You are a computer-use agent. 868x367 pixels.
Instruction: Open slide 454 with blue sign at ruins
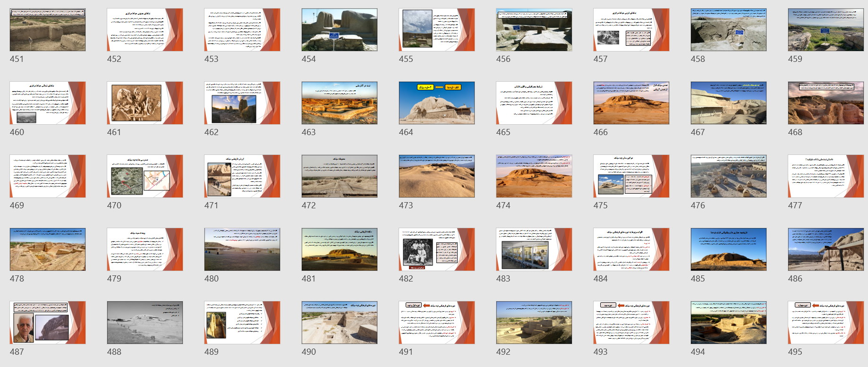(339, 30)
